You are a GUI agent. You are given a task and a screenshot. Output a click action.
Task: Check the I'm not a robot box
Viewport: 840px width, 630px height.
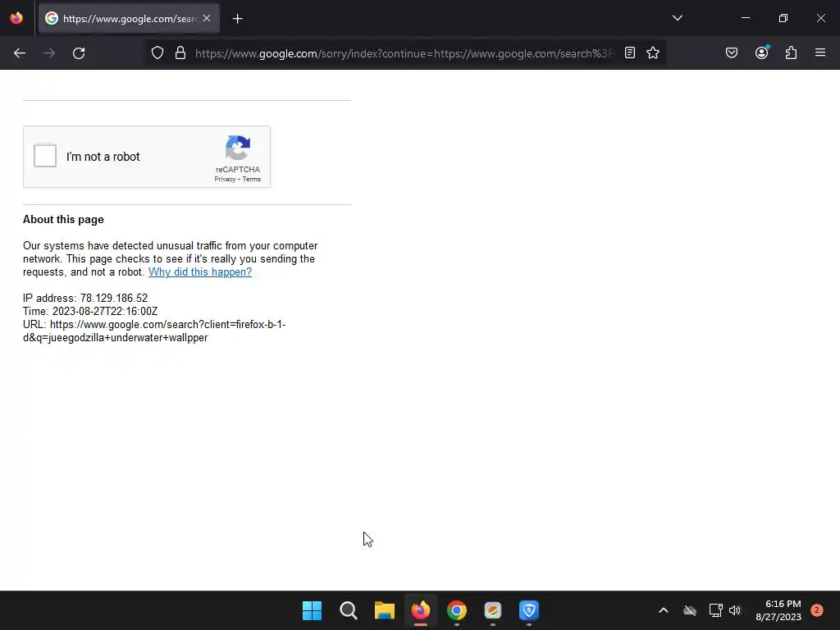coord(45,156)
